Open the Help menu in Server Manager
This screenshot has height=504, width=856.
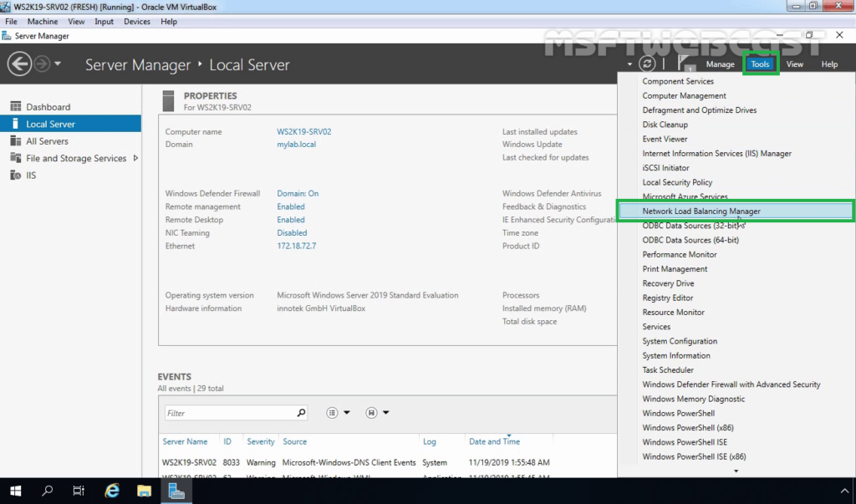pos(829,64)
